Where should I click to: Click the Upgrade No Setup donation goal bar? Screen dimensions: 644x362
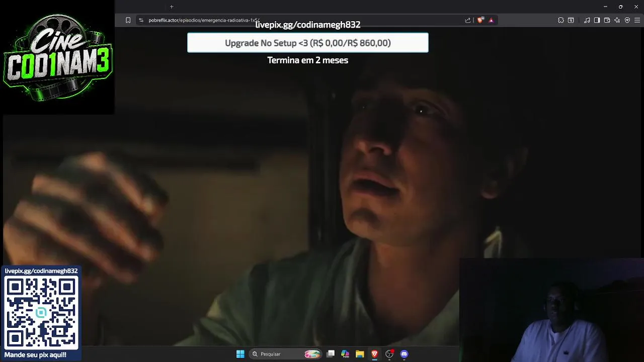pos(308,43)
